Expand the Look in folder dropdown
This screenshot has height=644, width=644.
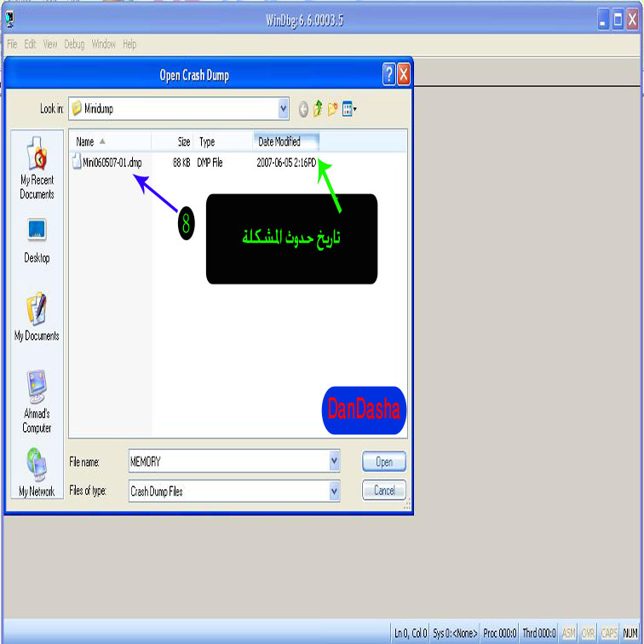pos(283,109)
